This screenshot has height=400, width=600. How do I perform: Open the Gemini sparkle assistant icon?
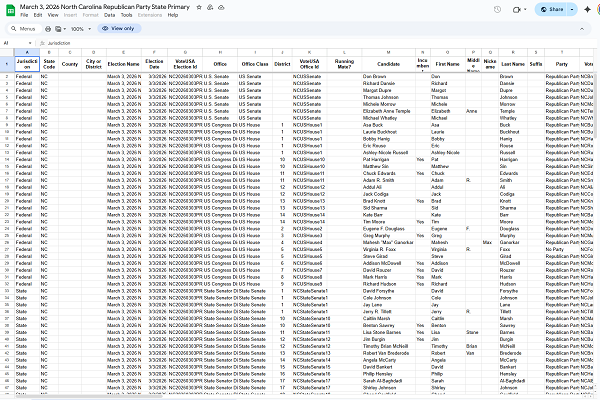pos(587,10)
